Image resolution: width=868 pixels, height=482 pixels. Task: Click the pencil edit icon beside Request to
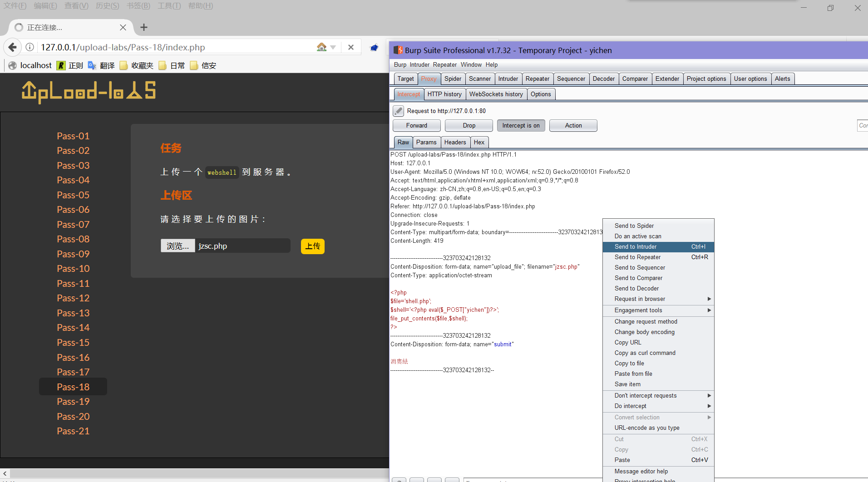pos(398,111)
